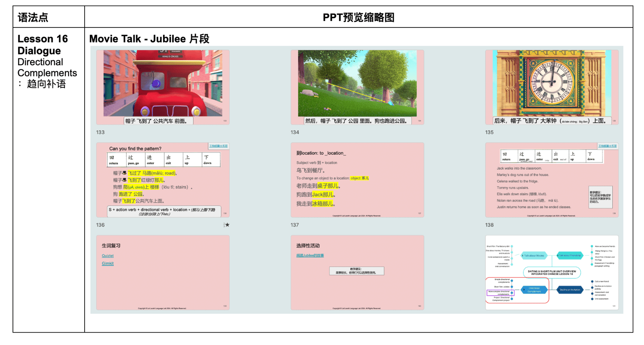Click the animation star icon beside slide 136
The width and height of the screenshot is (644, 345).
[227, 225]
